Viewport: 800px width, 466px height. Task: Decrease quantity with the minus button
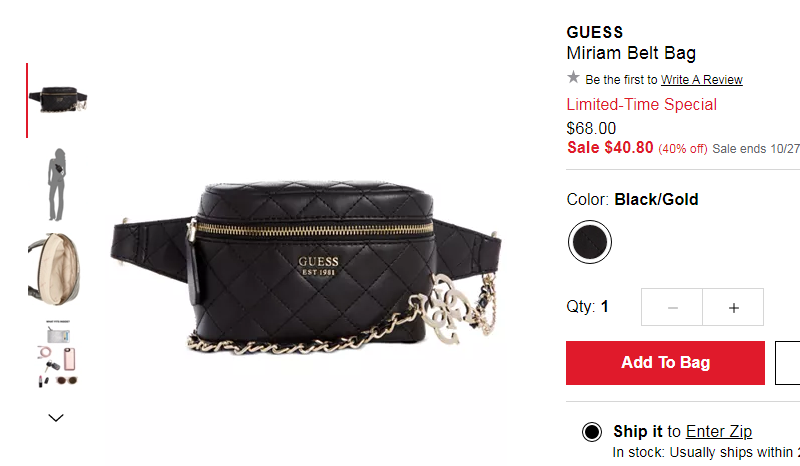coord(672,307)
